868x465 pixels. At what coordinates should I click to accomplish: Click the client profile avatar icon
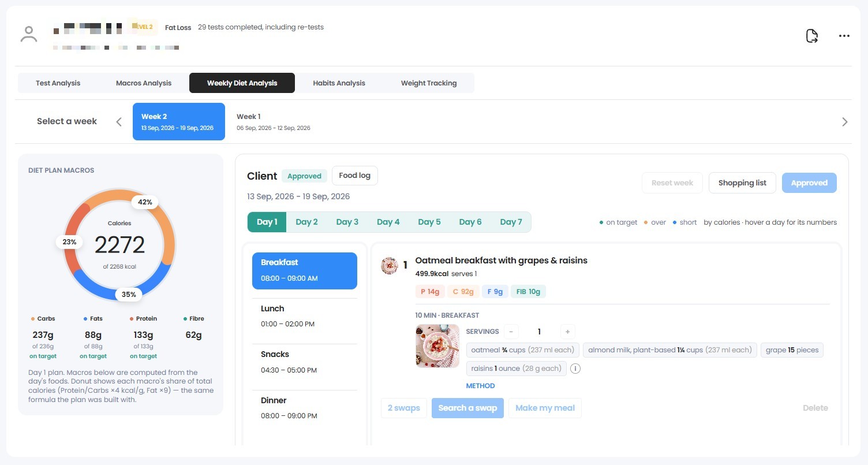point(28,34)
